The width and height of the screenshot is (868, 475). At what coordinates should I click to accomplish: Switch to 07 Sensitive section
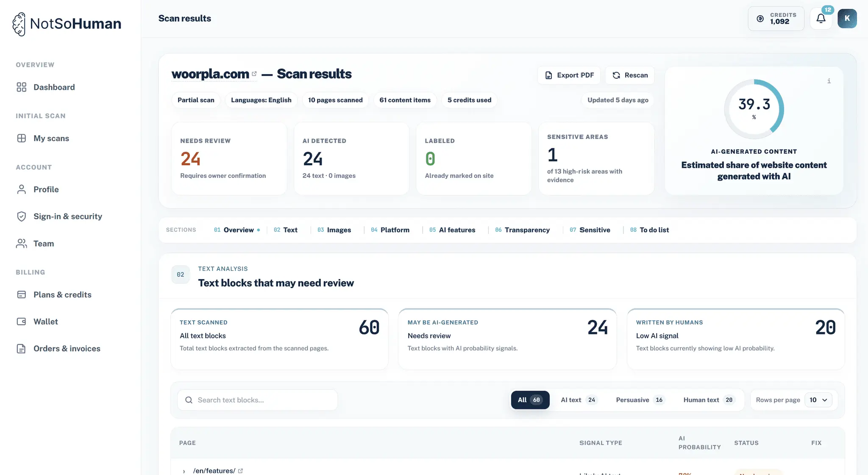[x=590, y=230]
